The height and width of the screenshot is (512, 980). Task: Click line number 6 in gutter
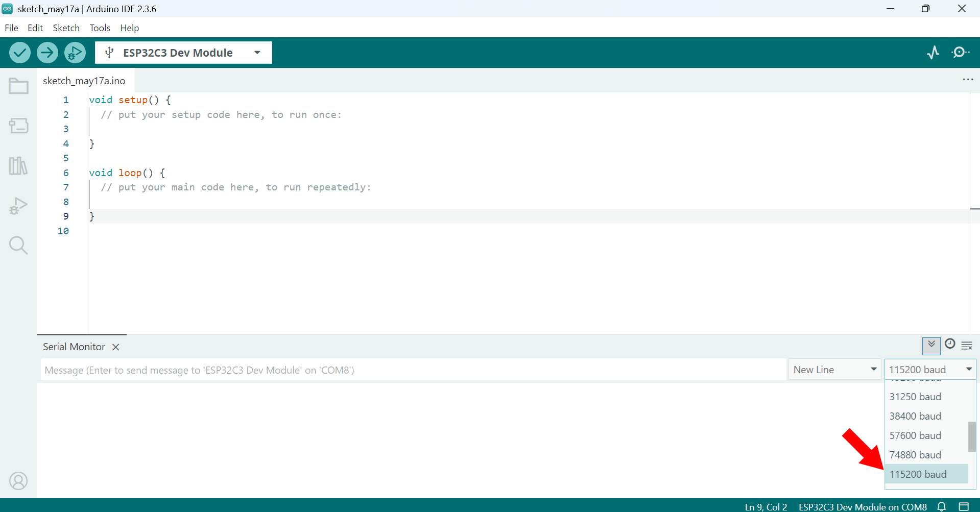point(66,173)
